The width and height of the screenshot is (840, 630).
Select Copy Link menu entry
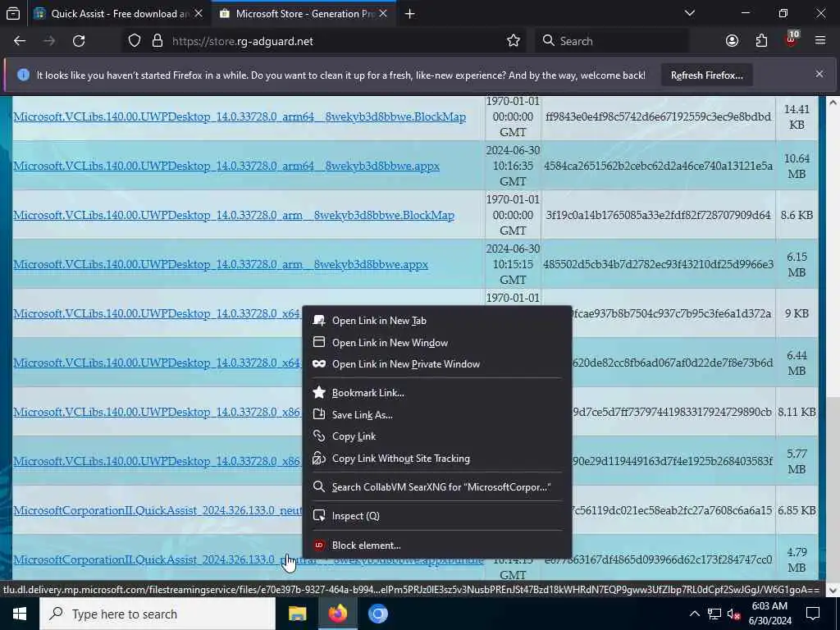point(437,436)
